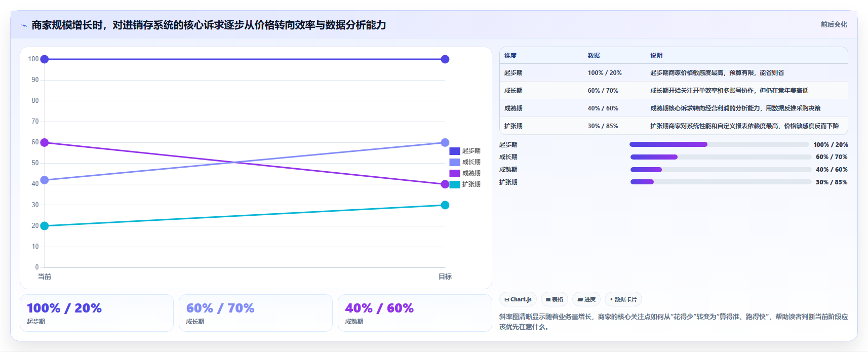Select the 60% / 70% 成长期 card
The height and width of the screenshot is (352, 868).
click(256, 313)
